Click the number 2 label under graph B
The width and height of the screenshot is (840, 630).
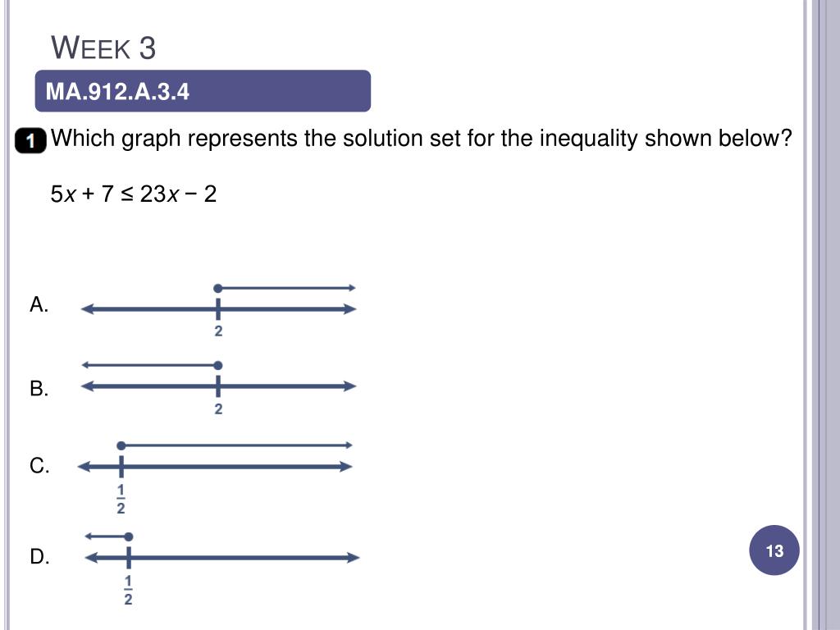(x=218, y=409)
